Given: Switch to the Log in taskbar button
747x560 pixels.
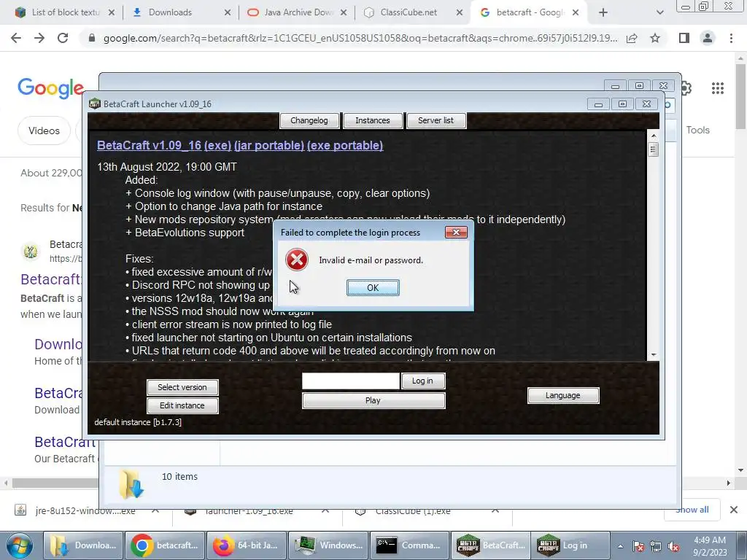Looking at the screenshot, I should (570, 545).
